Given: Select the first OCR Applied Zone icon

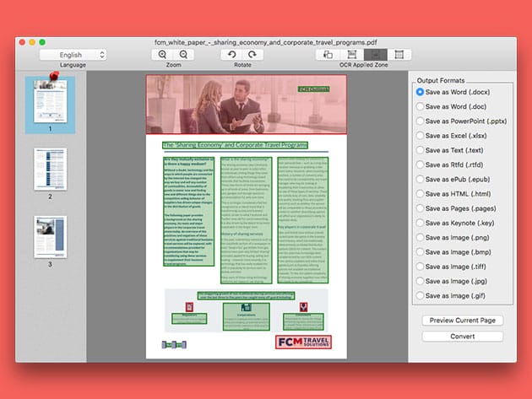Looking at the screenshot, I should (328, 54).
